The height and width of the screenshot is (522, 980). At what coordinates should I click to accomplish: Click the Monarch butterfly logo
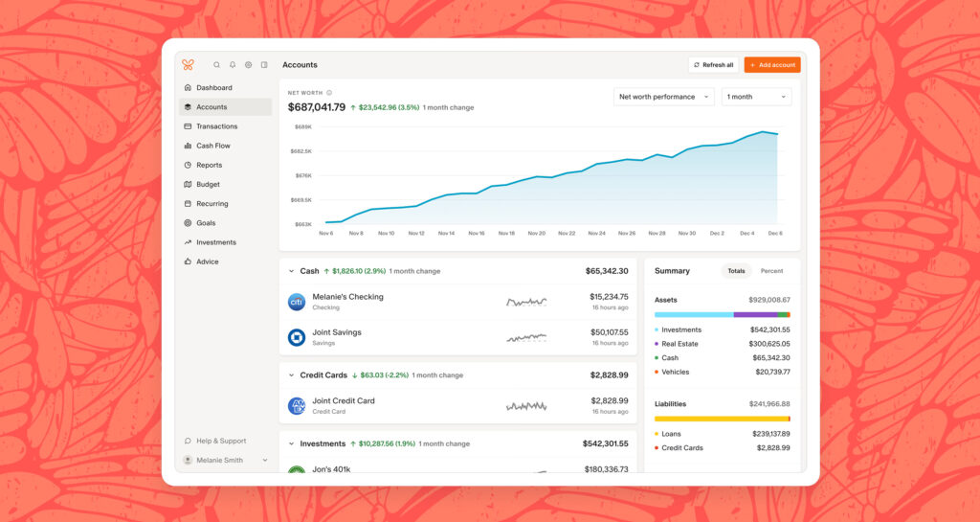188,65
